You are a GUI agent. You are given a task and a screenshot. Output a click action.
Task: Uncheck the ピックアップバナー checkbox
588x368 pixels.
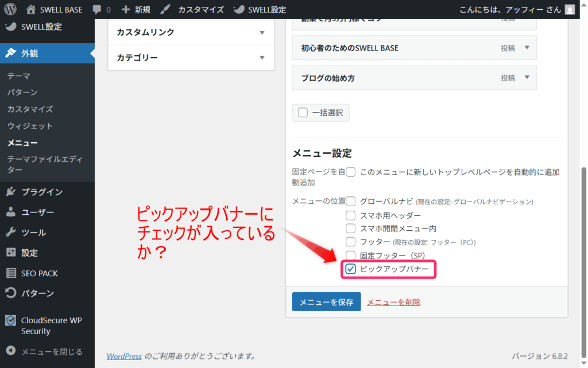point(351,269)
